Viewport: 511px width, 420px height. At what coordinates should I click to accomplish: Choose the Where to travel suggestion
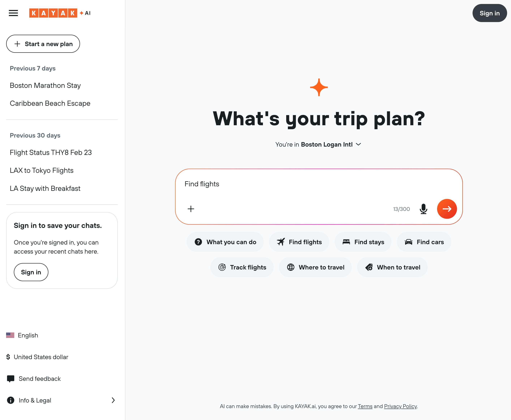315,267
